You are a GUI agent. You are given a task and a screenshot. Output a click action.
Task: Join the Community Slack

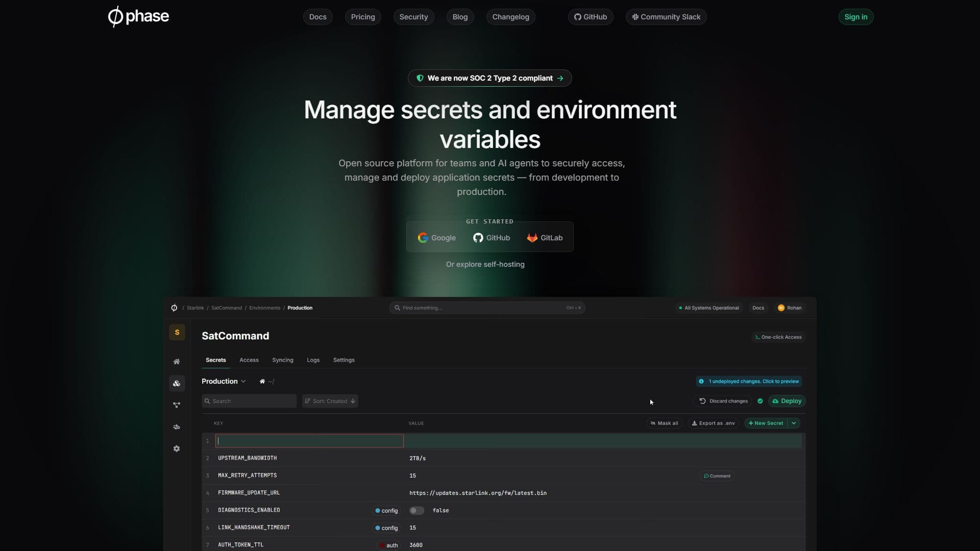[666, 17]
